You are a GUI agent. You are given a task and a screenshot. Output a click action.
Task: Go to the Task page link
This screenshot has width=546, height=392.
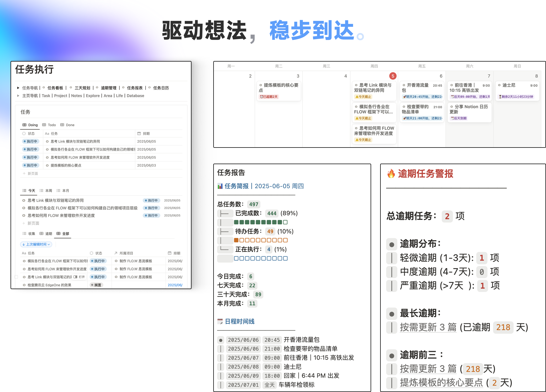[x=46, y=96]
